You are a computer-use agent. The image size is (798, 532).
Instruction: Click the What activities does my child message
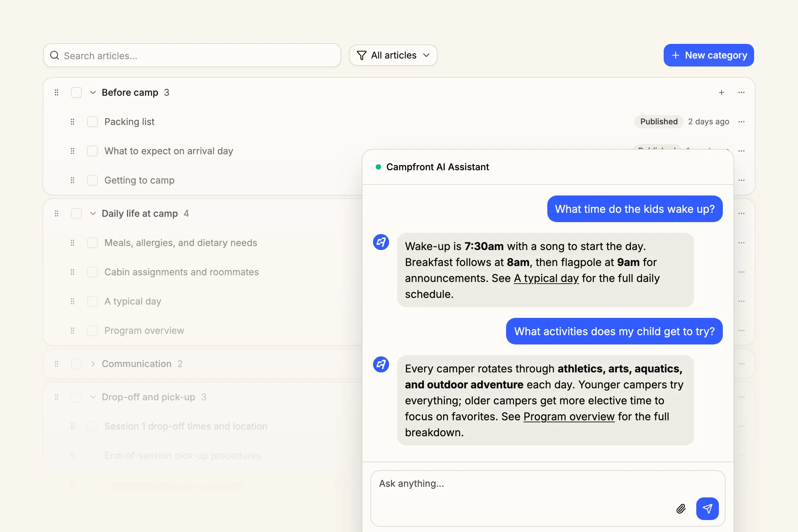(x=614, y=332)
